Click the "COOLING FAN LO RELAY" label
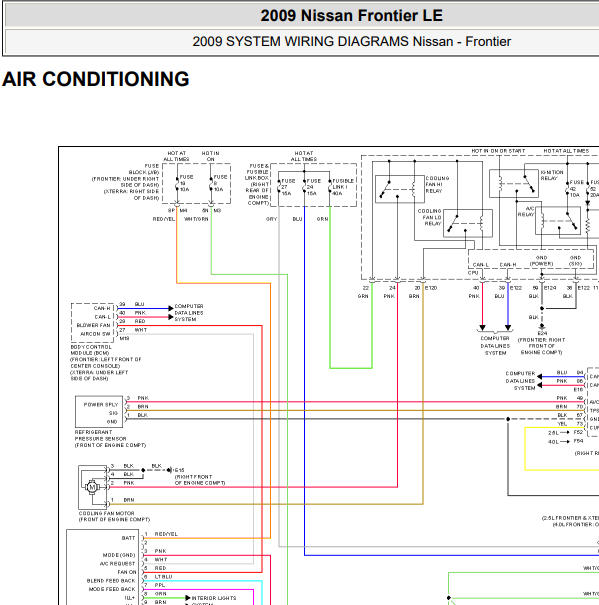Image resolution: width=599 pixels, height=605 pixels. [430, 217]
